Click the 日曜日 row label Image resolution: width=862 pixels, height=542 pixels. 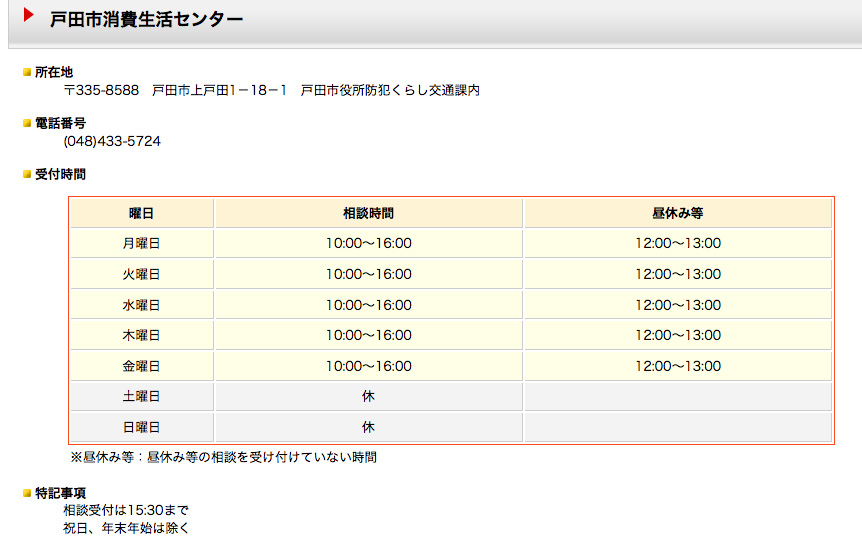tap(141, 427)
